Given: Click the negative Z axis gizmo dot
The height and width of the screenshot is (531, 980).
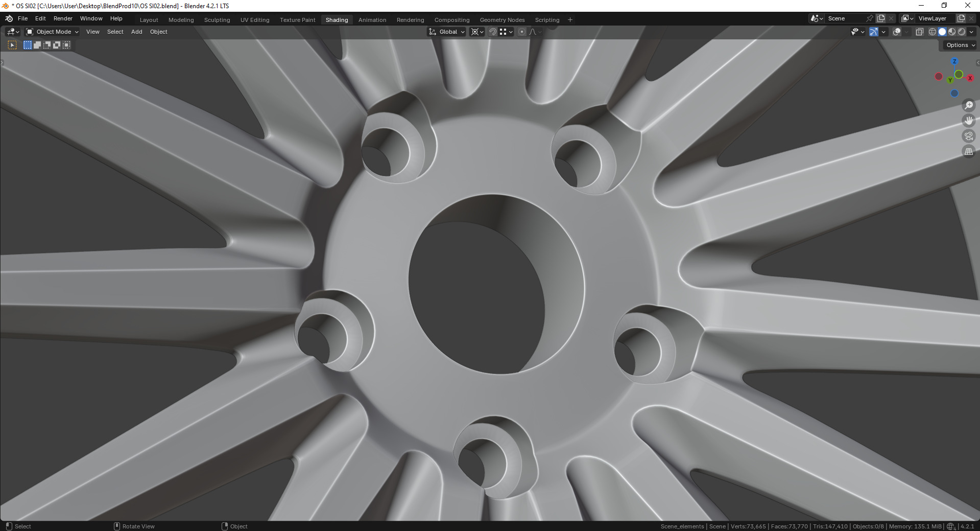Looking at the screenshot, I should coord(954,94).
